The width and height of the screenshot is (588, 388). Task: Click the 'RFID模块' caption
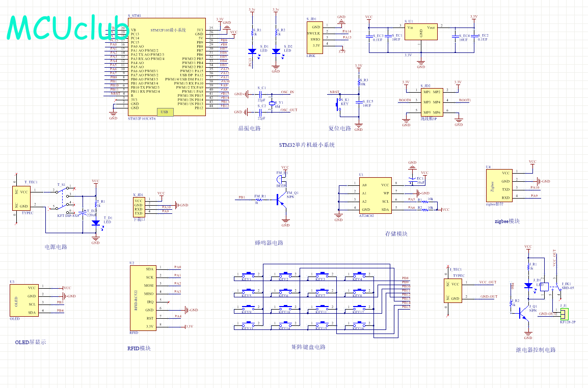click(139, 348)
